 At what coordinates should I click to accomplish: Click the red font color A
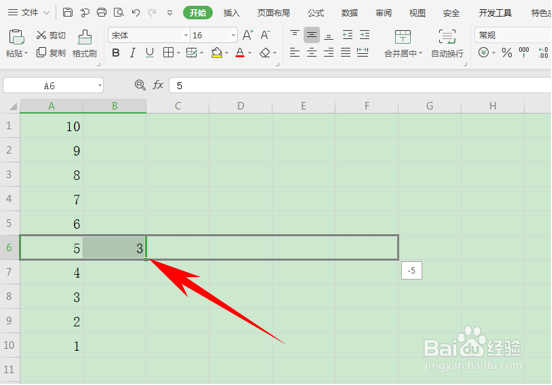pos(240,53)
